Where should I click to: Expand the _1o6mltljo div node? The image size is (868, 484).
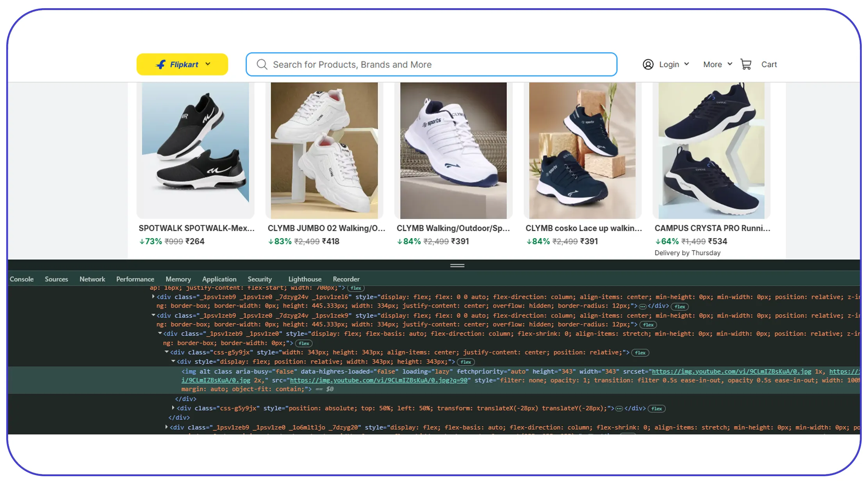(166, 427)
